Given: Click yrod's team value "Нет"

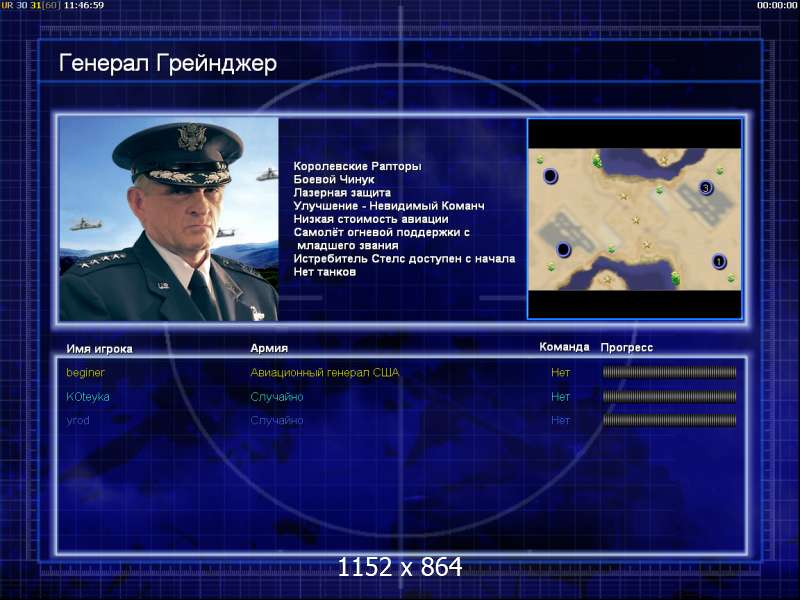Looking at the screenshot, I should tap(560, 420).
